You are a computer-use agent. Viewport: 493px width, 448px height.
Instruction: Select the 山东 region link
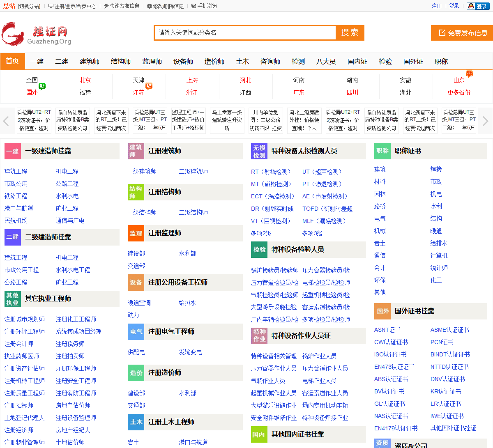pyautogui.click(x=459, y=80)
